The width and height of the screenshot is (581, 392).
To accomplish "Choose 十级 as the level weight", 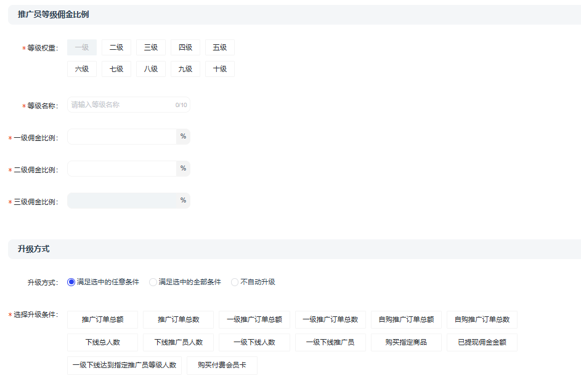I will (x=220, y=69).
